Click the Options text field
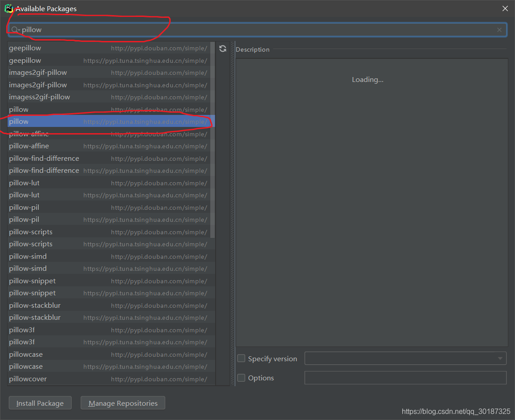This screenshot has height=420, width=515. pyautogui.click(x=405, y=378)
